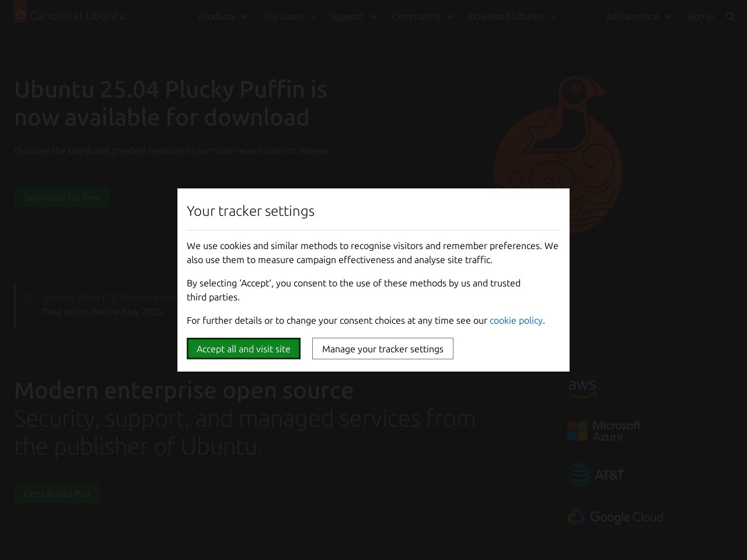Click the Google Cloud partner logo
The width and height of the screenshot is (747, 560).
[x=615, y=517]
